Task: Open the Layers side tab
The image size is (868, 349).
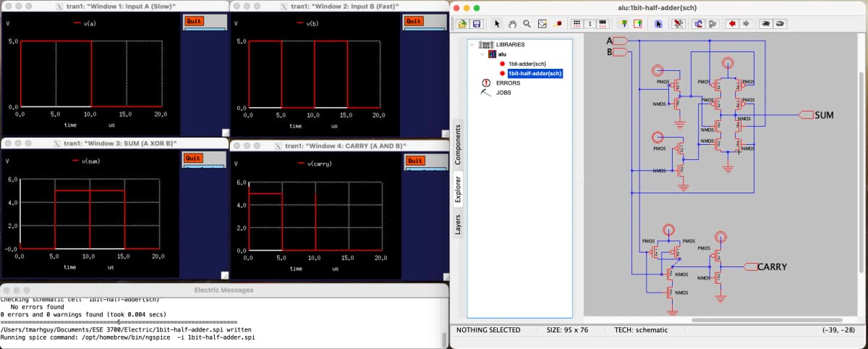Action: pyautogui.click(x=457, y=224)
